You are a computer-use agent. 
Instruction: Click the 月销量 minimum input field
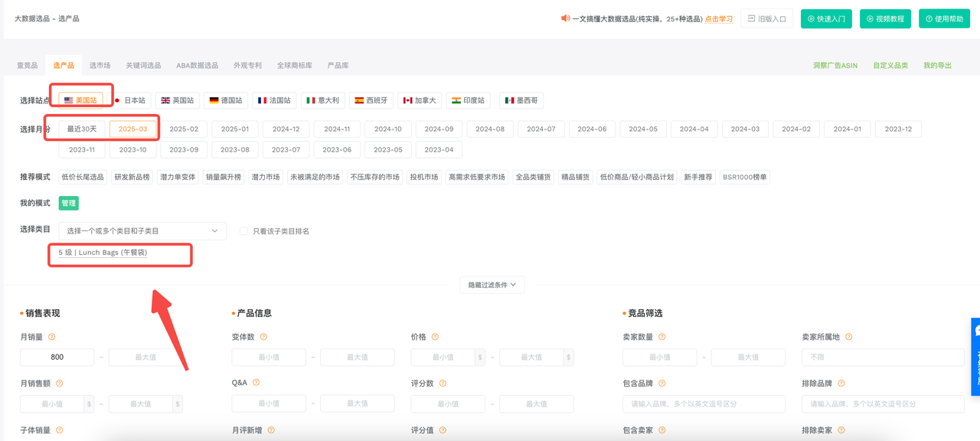point(57,357)
